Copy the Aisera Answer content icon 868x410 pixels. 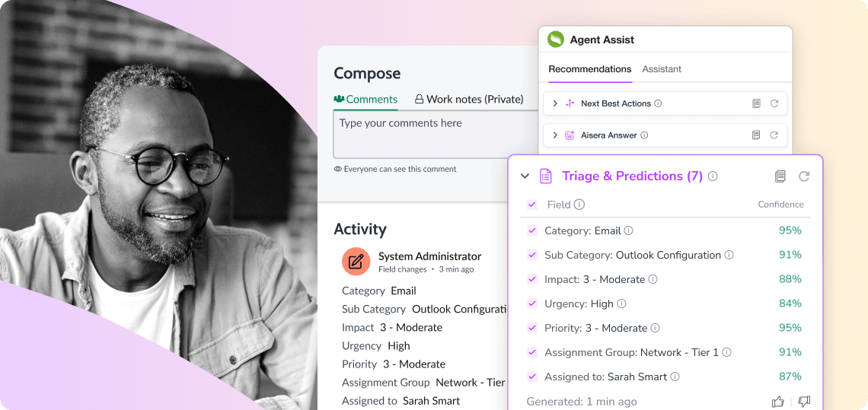point(756,135)
